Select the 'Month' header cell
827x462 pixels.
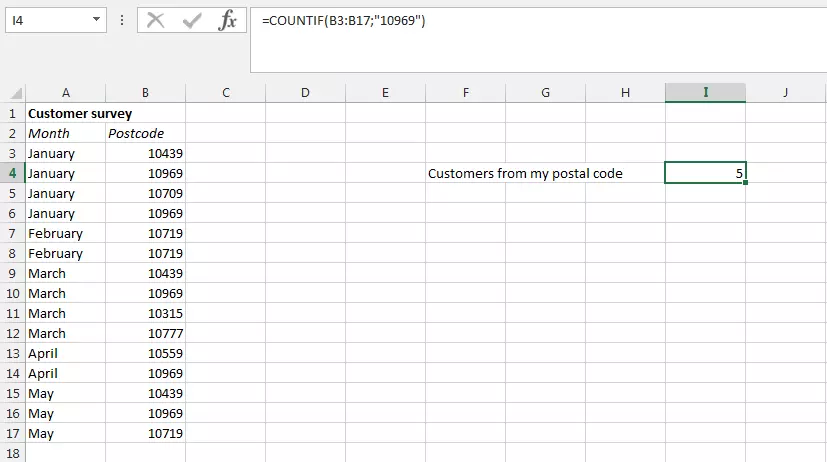tap(65, 133)
